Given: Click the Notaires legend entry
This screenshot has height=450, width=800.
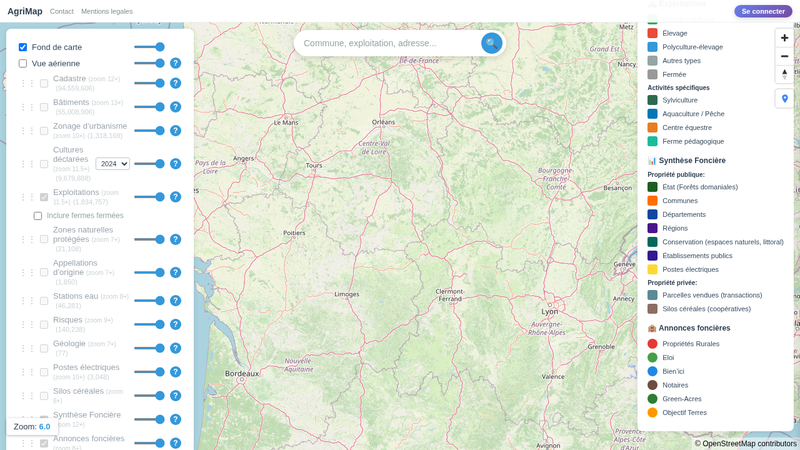Looking at the screenshot, I should click(x=668, y=385).
